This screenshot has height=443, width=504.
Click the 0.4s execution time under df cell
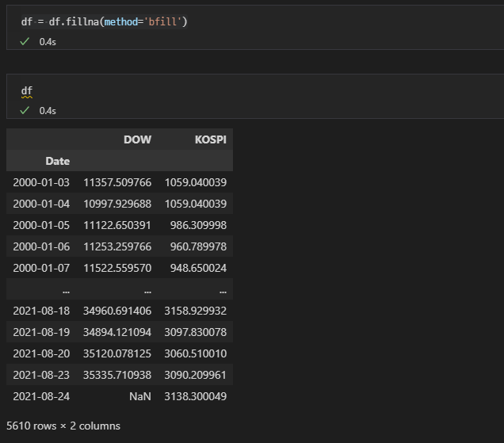coord(48,111)
